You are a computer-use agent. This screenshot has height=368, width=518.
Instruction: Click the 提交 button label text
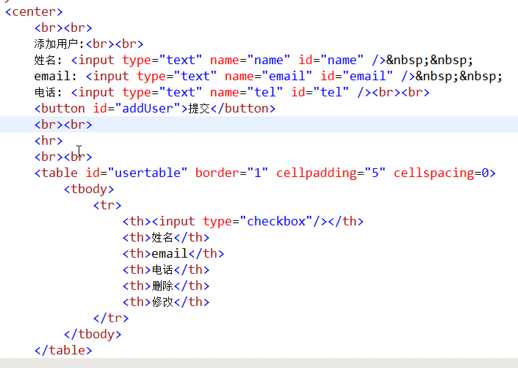(x=199, y=108)
